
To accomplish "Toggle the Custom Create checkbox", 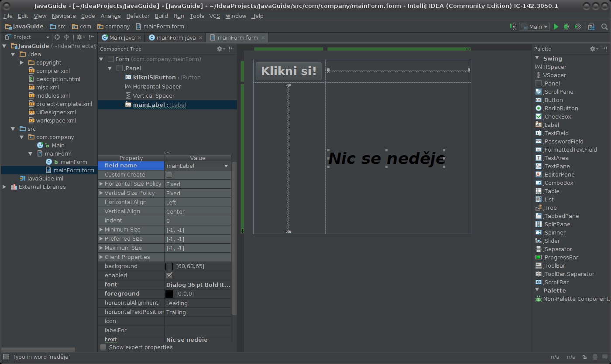I will [169, 175].
